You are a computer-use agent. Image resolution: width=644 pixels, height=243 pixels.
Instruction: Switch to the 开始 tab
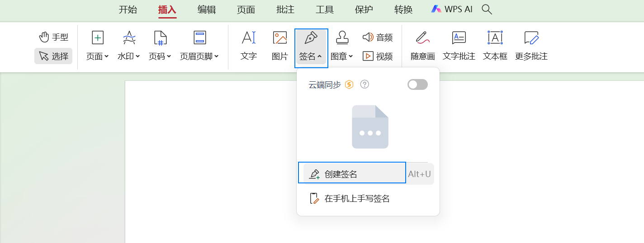[x=128, y=9]
